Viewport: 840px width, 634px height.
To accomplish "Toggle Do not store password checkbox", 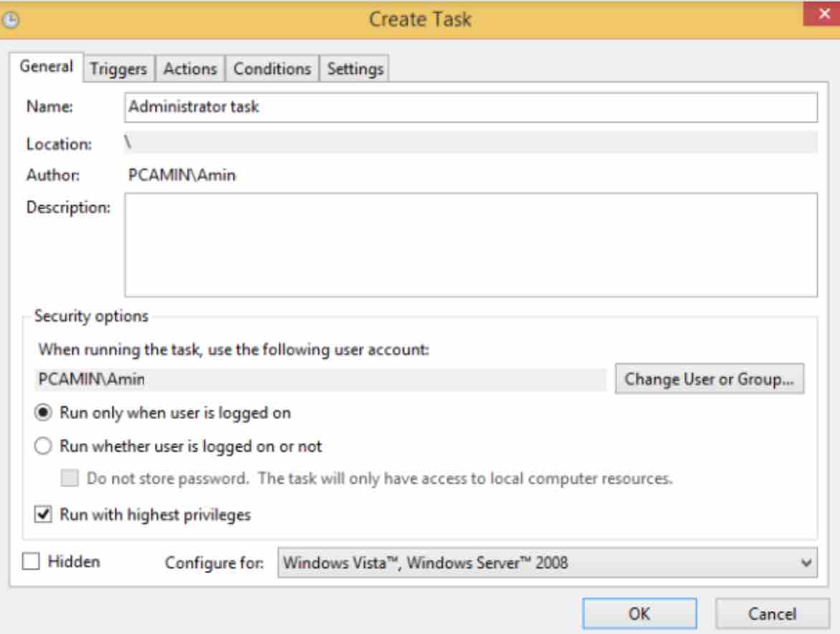I will click(x=70, y=478).
